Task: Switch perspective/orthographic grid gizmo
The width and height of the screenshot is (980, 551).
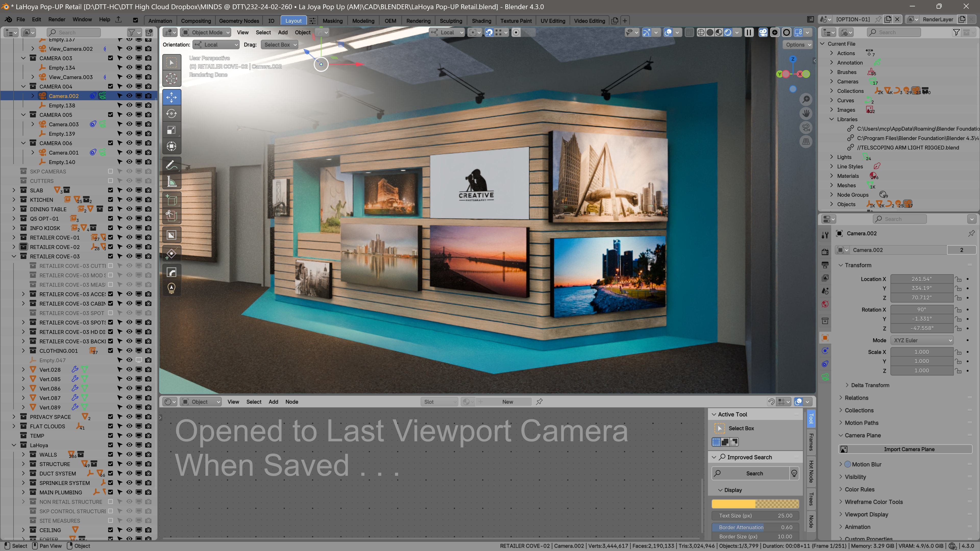Action: (x=806, y=142)
